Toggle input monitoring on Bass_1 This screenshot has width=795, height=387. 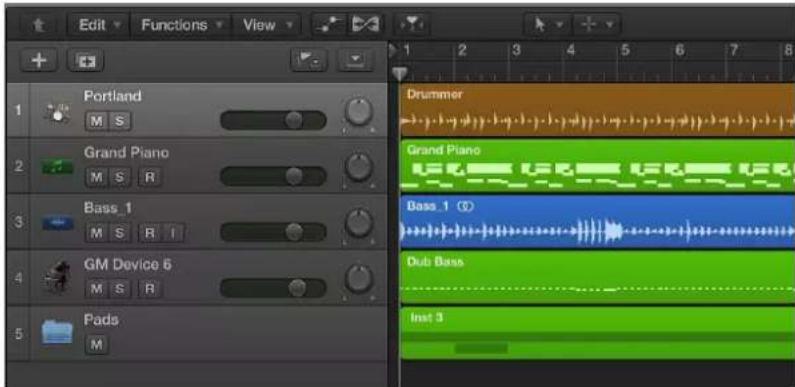[x=172, y=233]
